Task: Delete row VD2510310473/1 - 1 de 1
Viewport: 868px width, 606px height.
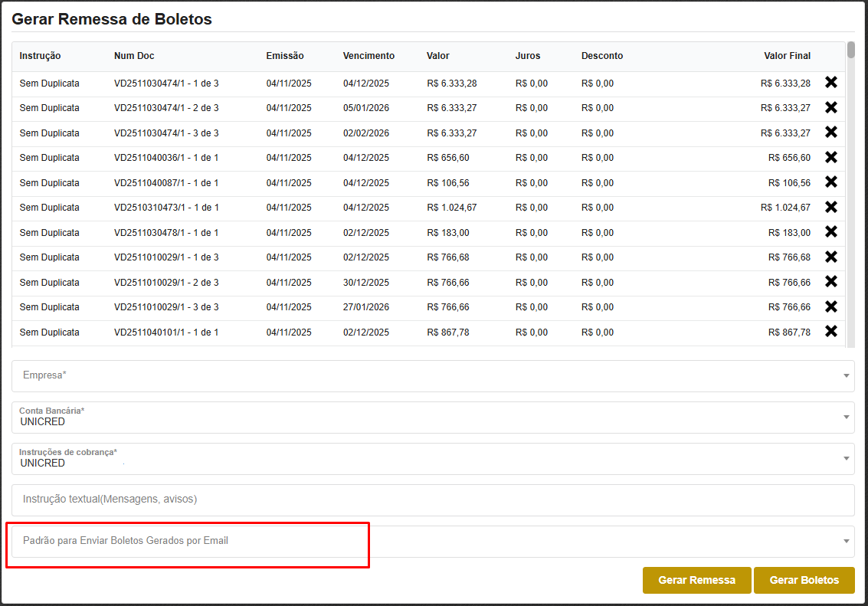Action: pos(830,208)
